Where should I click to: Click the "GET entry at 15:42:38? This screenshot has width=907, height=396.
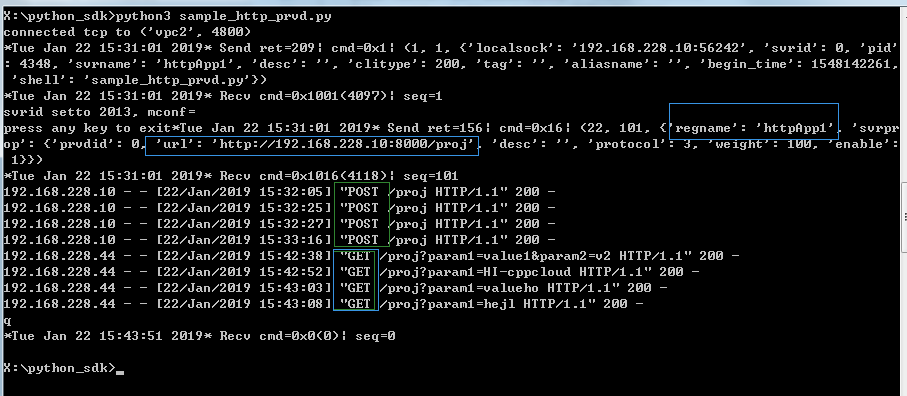[355, 256]
